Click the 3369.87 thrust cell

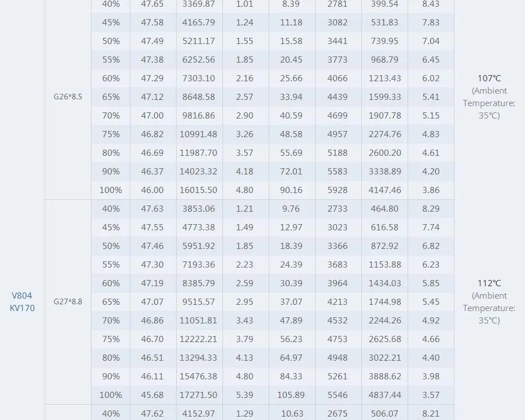click(198, 4)
